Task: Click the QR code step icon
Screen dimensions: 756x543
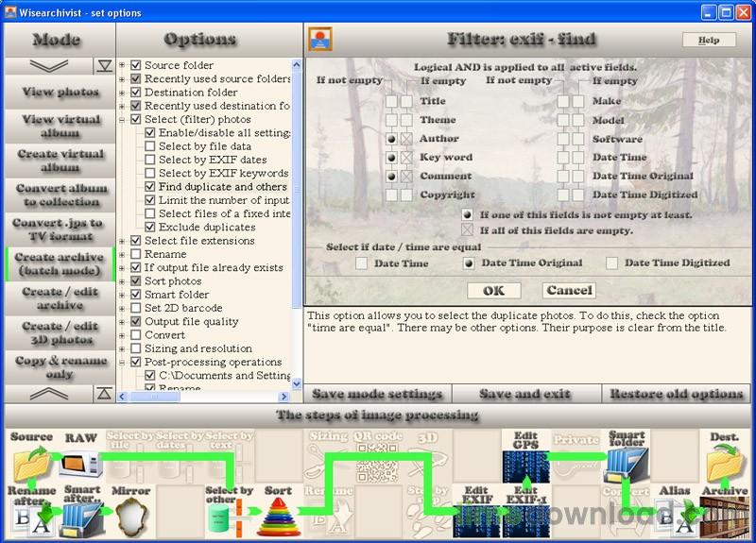Action: (377, 463)
